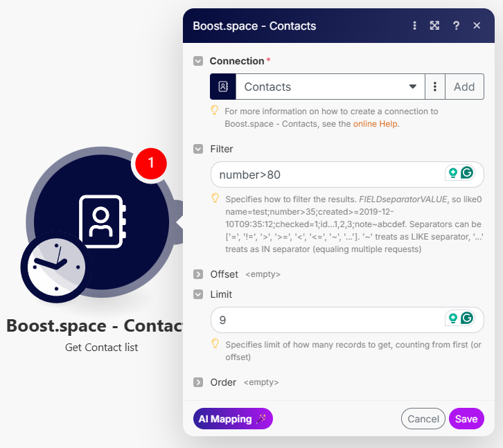Open help via the question mark icon
Viewport: 503px width, 448px height.
[x=456, y=26]
